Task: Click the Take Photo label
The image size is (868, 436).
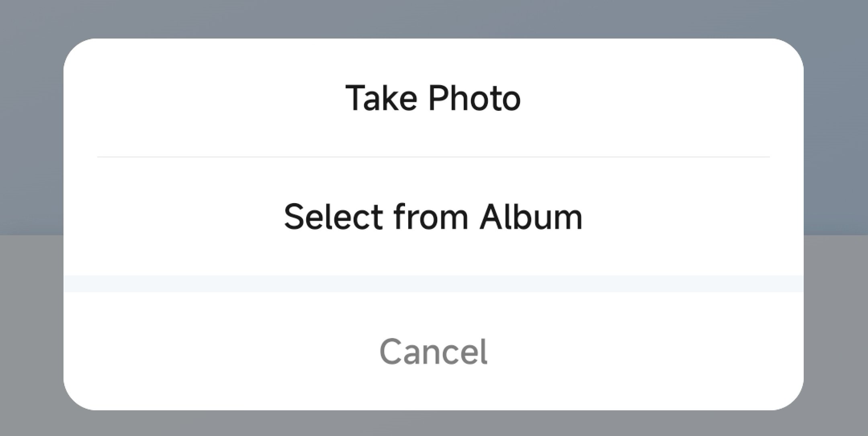Action: [433, 98]
